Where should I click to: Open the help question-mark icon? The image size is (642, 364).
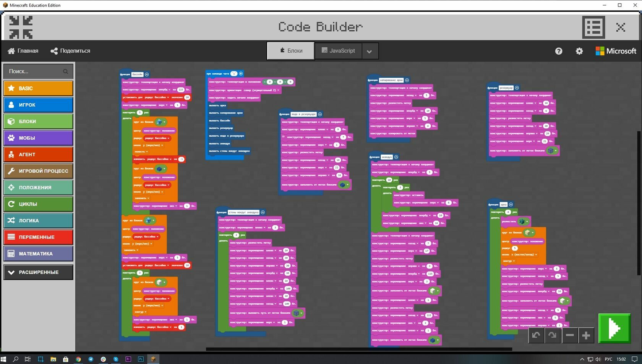pyautogui.click(x=559, y=51)
